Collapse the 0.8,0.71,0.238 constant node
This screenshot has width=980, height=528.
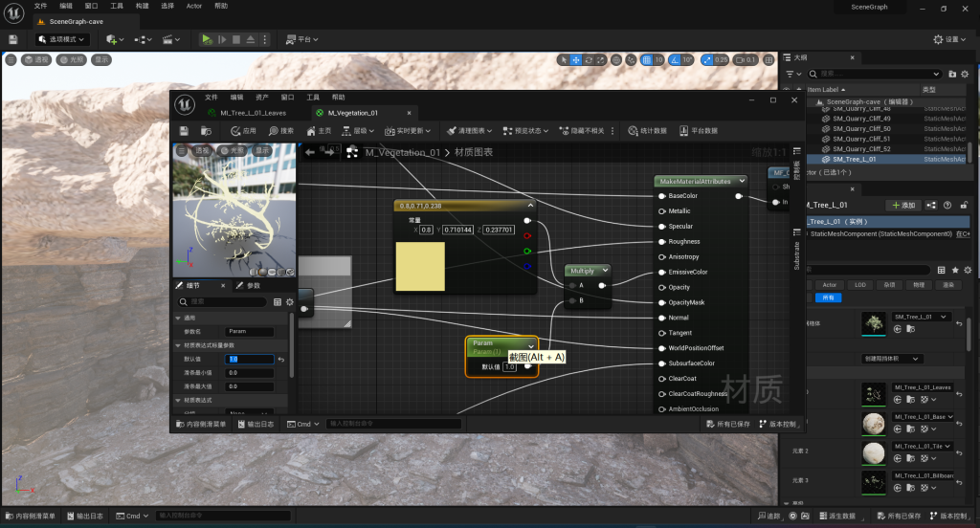(x=530, y=205)
